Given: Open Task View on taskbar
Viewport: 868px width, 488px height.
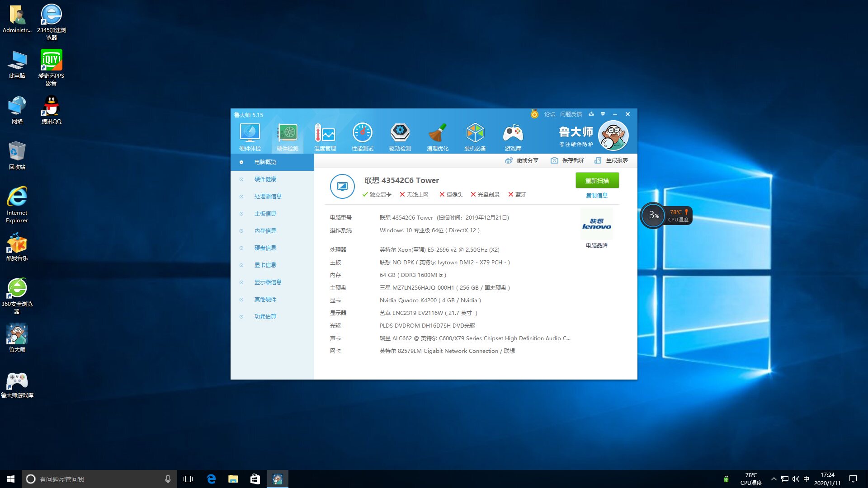Looking at the screenshot, I should pos(188,479).
